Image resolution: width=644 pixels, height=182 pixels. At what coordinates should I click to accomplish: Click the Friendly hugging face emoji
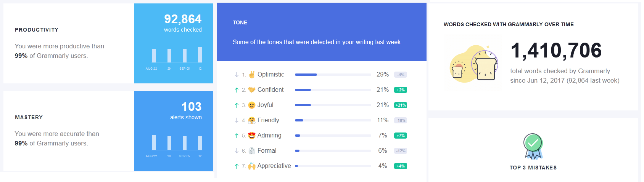point(252,120)
